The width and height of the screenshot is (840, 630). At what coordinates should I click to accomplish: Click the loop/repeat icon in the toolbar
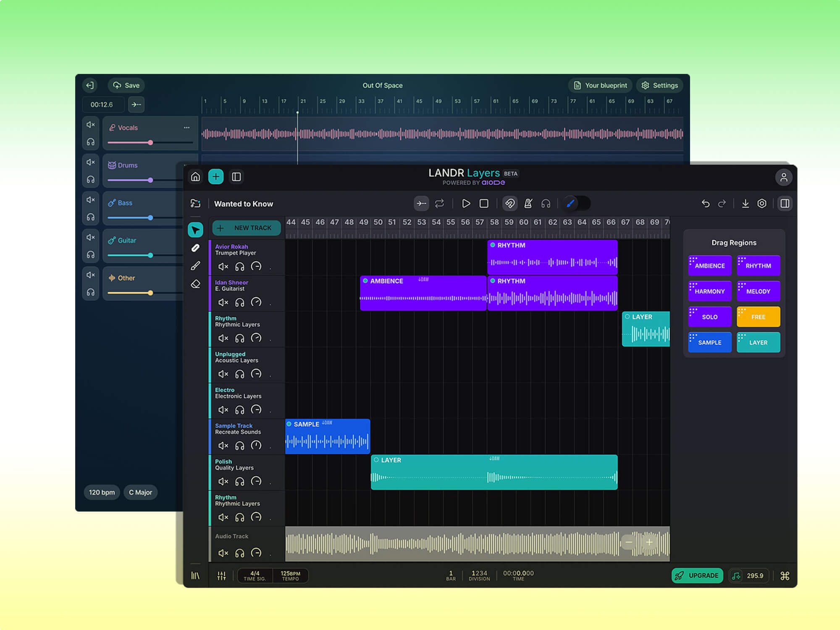pyautogui.click(x=439, y=203)
